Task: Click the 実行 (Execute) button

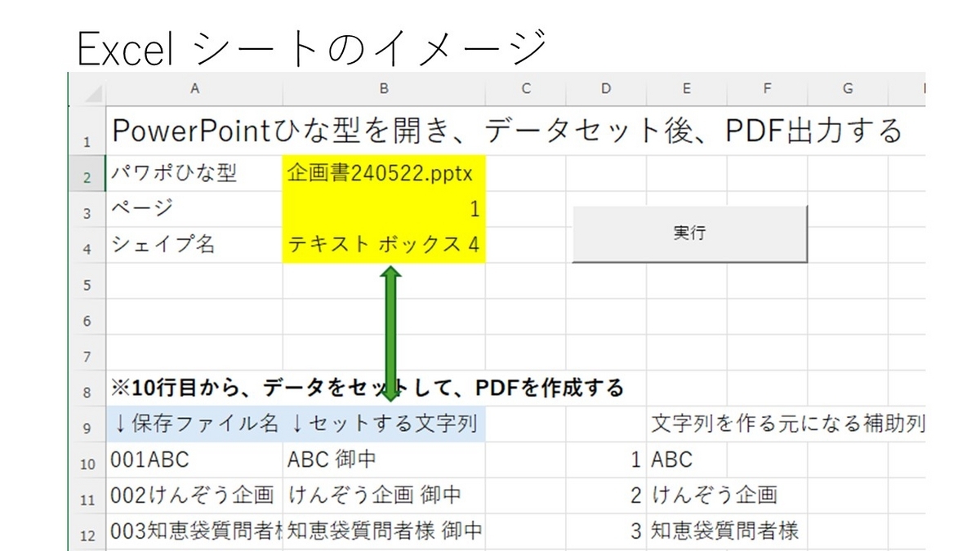Action: 690,233
